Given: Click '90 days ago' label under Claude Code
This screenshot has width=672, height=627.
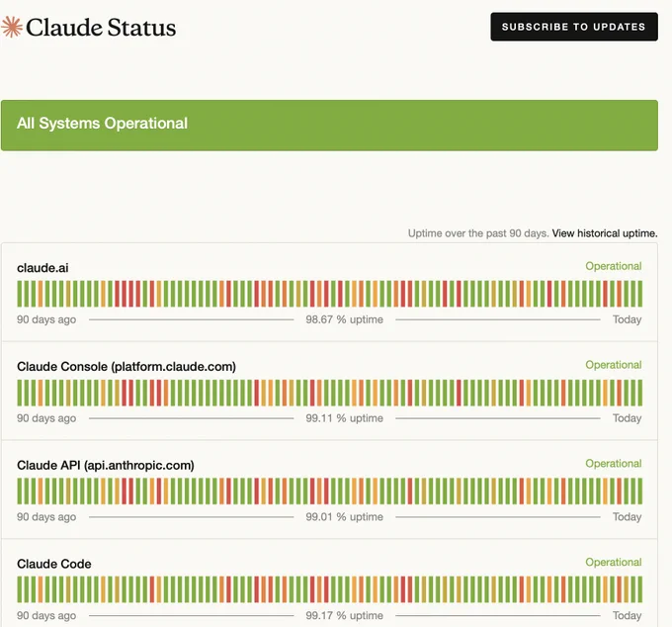Looking at the screenshot, I should [46, 615].
